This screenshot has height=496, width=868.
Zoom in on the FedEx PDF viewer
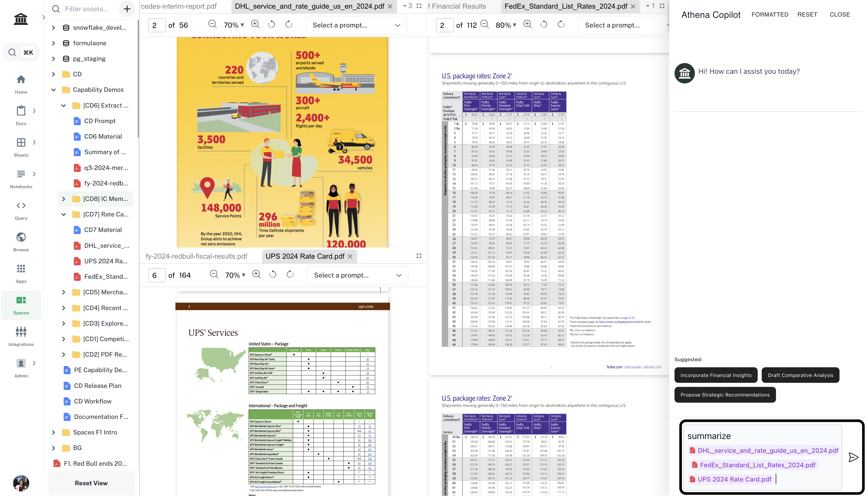coord(528,24)
